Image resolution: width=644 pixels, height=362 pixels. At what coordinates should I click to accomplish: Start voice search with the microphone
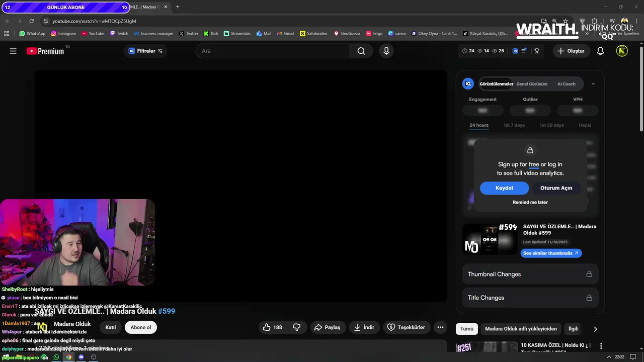(386, 51)
